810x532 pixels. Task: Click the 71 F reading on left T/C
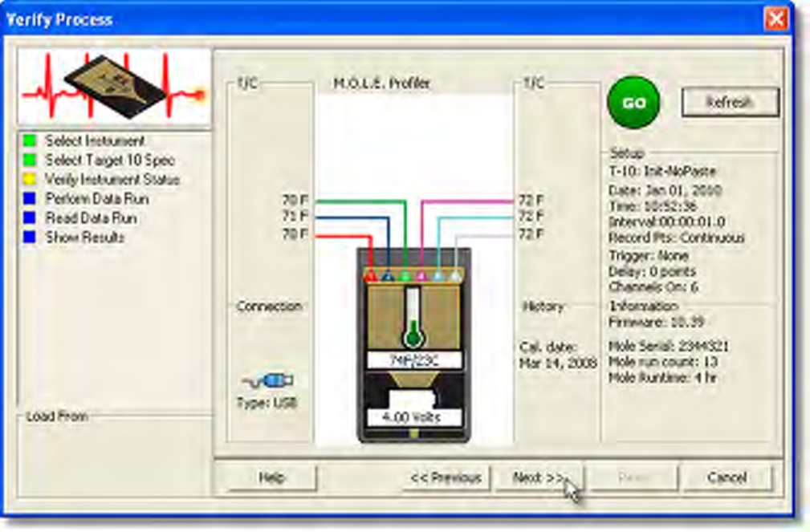point(295,216)
